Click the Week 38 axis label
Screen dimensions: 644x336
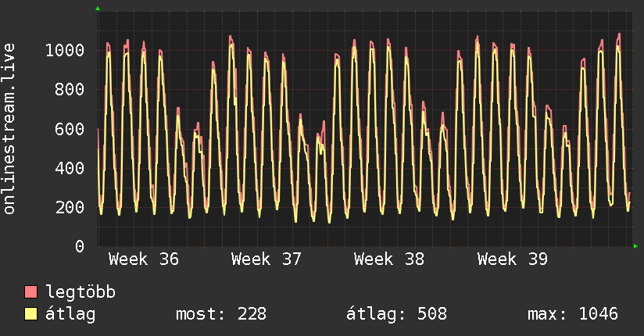pos(389,259)
